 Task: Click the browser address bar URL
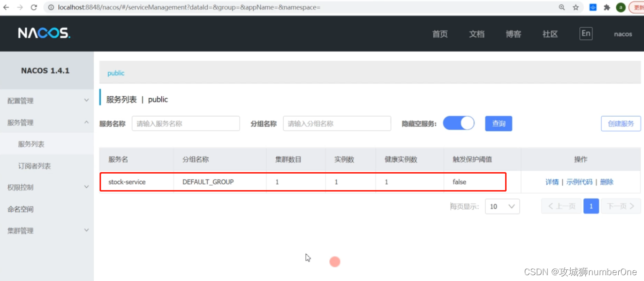pyautogui.click(x=189, y=7)
